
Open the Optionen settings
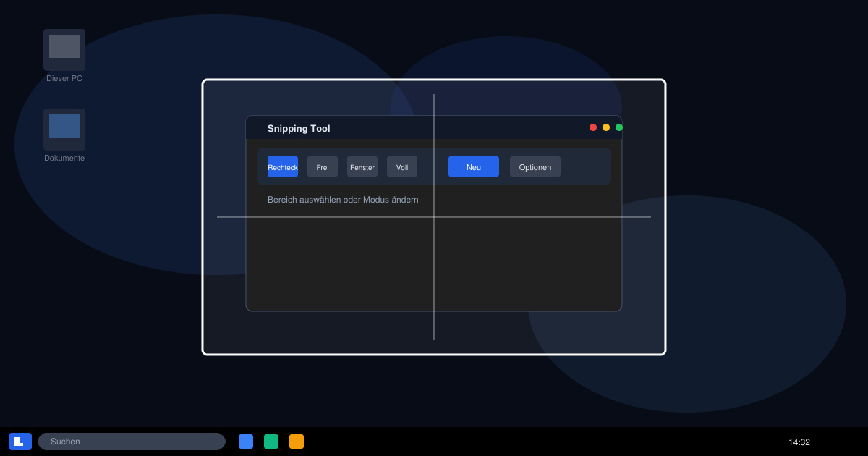coord(535,166)
